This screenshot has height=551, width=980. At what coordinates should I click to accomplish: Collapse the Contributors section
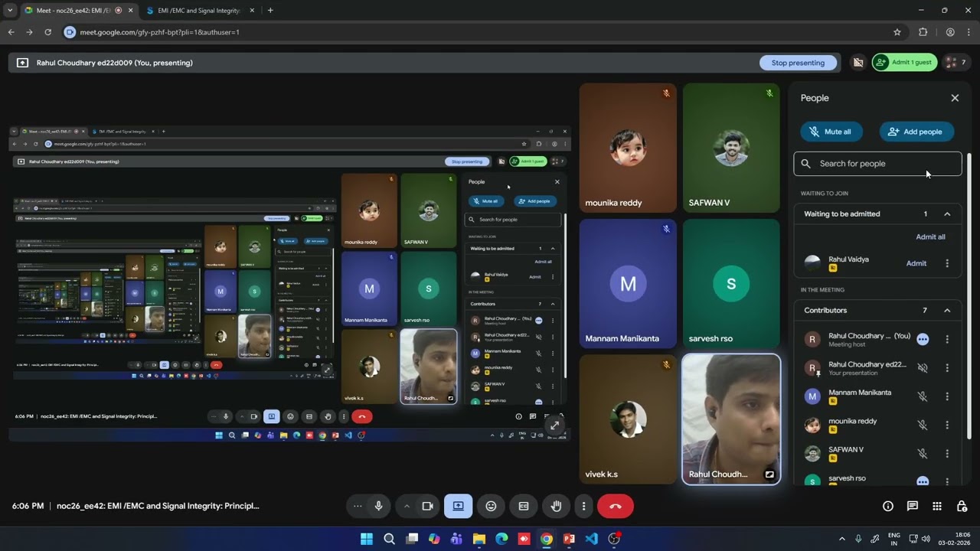947,311
